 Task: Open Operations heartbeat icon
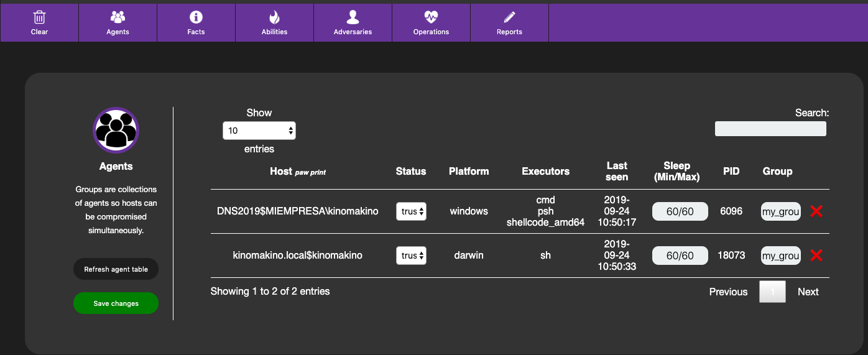point(431,17)
